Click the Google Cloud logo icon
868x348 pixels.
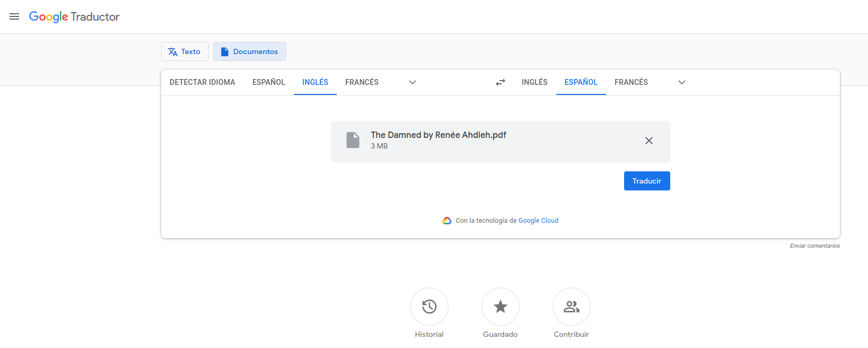(x=447, y=221)
